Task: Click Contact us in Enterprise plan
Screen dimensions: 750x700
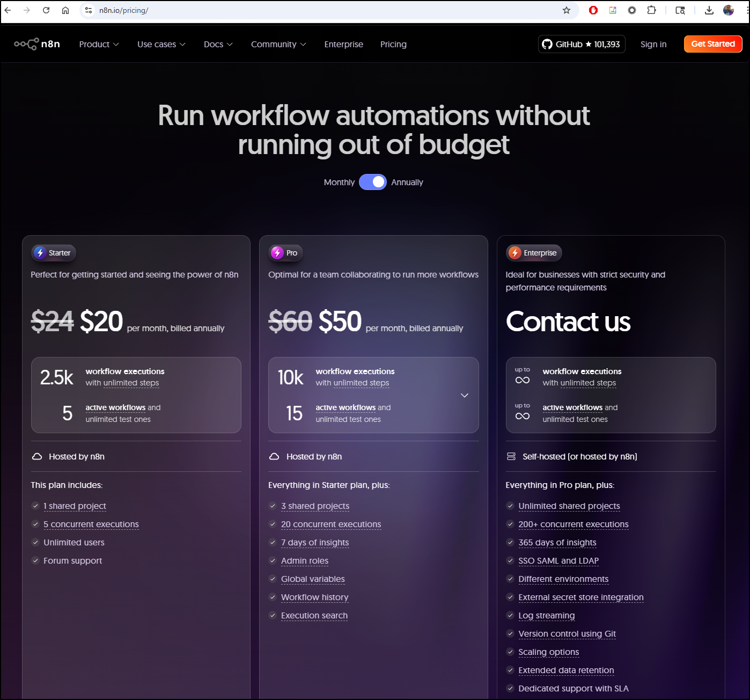Action: pos(568,322)
